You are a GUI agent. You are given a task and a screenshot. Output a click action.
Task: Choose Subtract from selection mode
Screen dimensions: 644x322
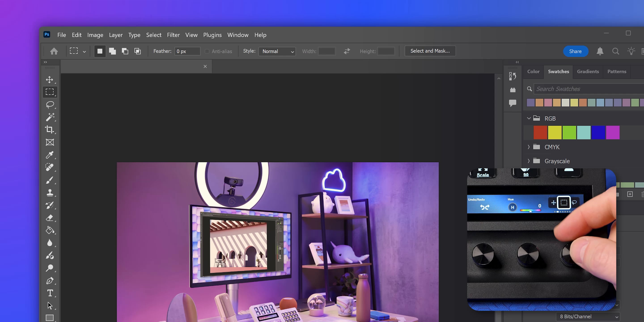point(125,51)
